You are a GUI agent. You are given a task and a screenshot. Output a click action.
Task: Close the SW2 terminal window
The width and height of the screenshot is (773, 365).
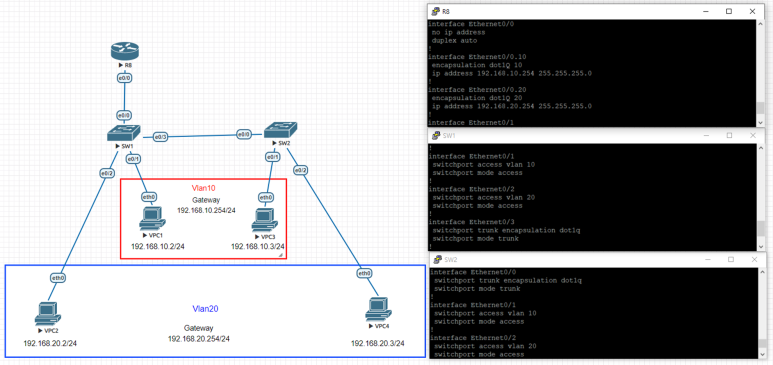pyautogui.click(x=754, y=259)
